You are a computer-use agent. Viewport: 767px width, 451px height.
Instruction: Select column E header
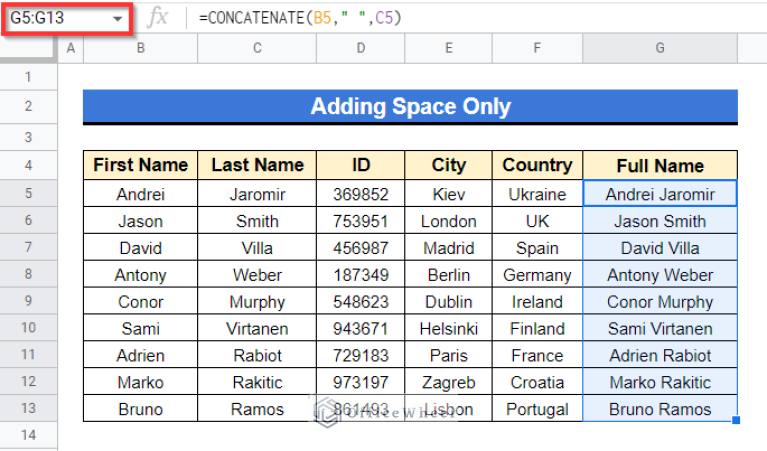click(448, 48)
